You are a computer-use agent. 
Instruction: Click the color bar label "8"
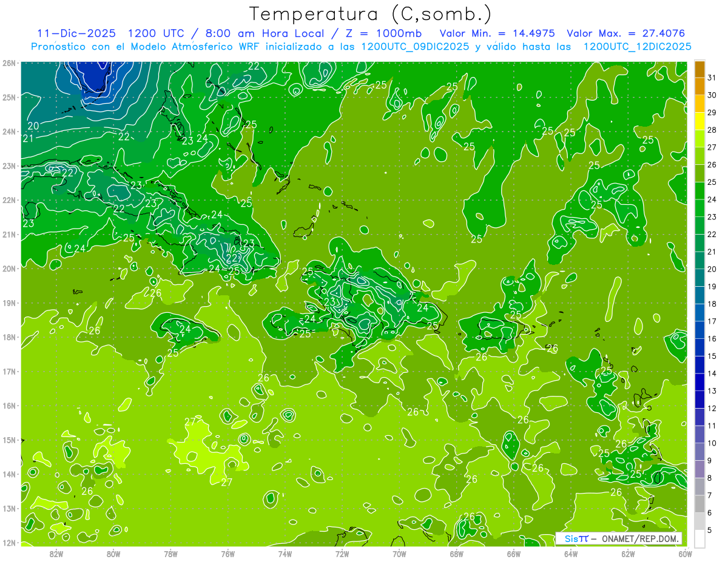(x=710, y=478)
